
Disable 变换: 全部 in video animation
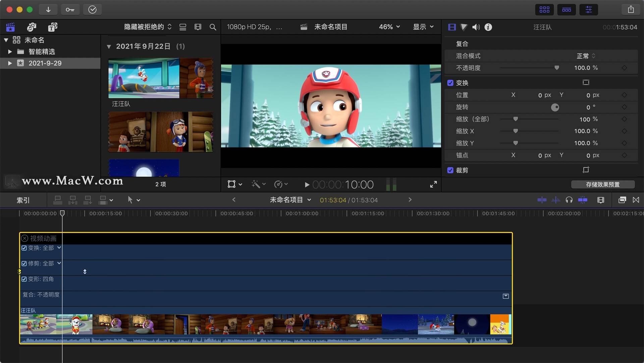click(x=24, y=248)
